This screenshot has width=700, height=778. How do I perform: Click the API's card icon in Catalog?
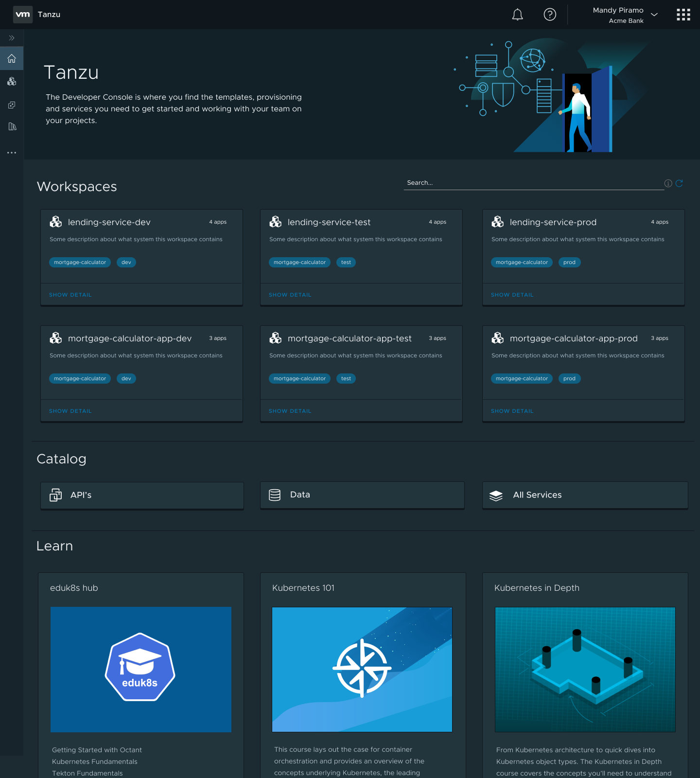[56, 495]
